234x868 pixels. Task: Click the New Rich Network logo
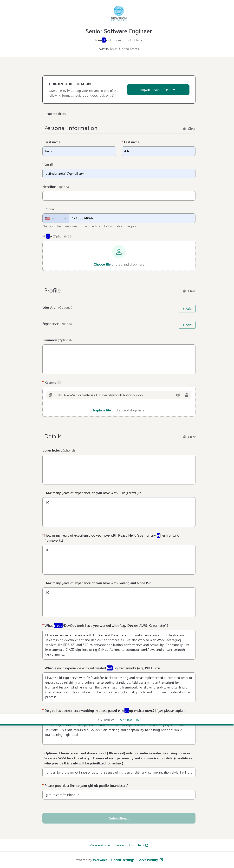[118, 13]
